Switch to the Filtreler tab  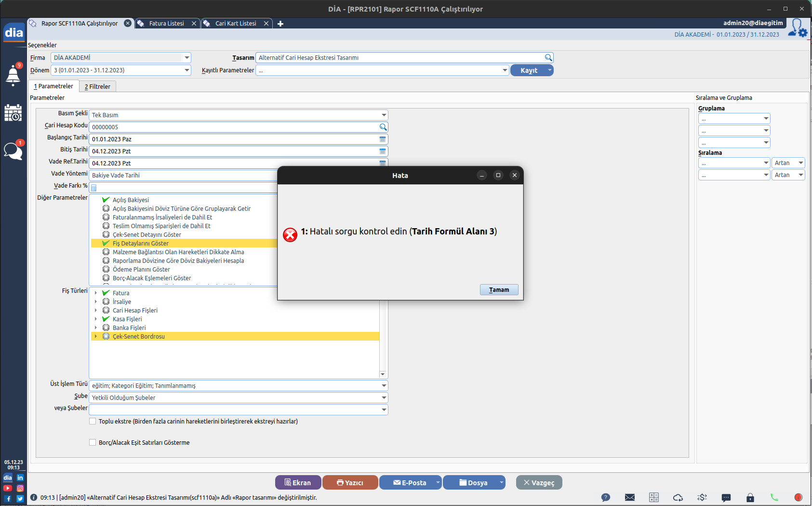(x=97, y=87)
